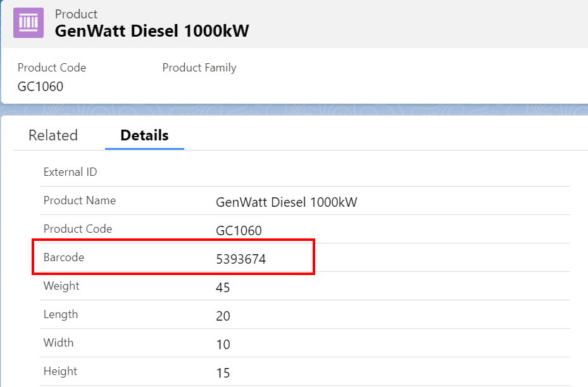Click the 'Product' object label above the title

[76, 14]
